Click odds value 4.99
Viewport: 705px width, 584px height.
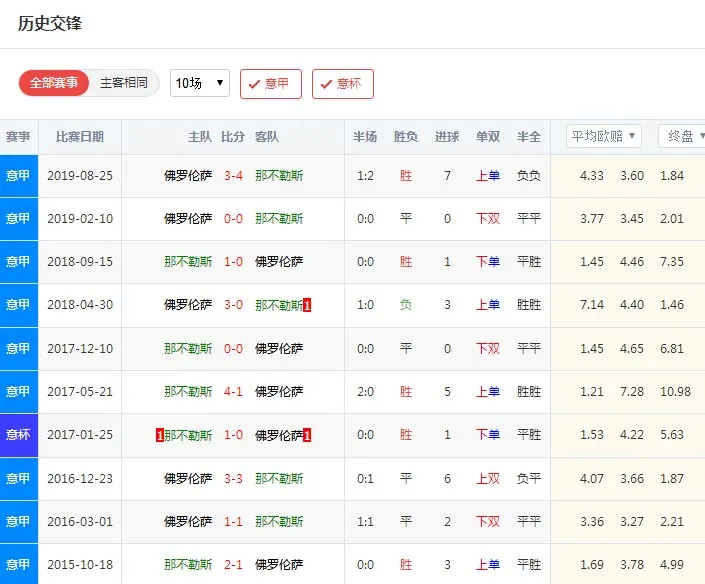(x=672, y=565)
